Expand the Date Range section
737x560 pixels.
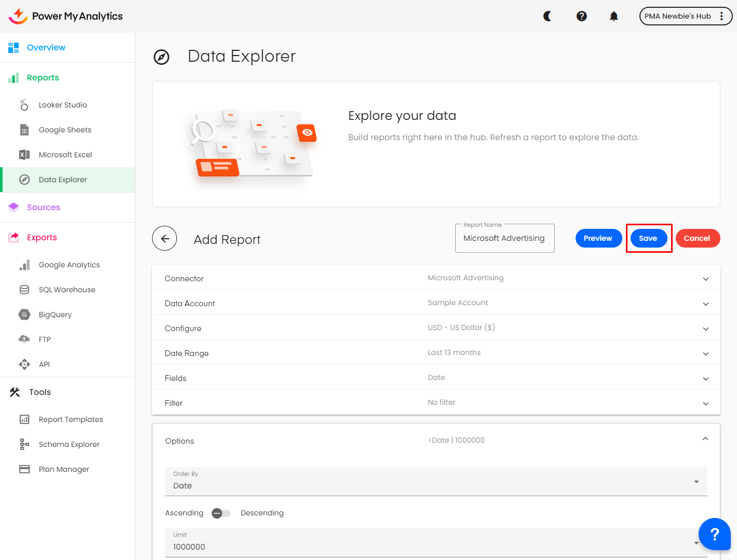705,353
